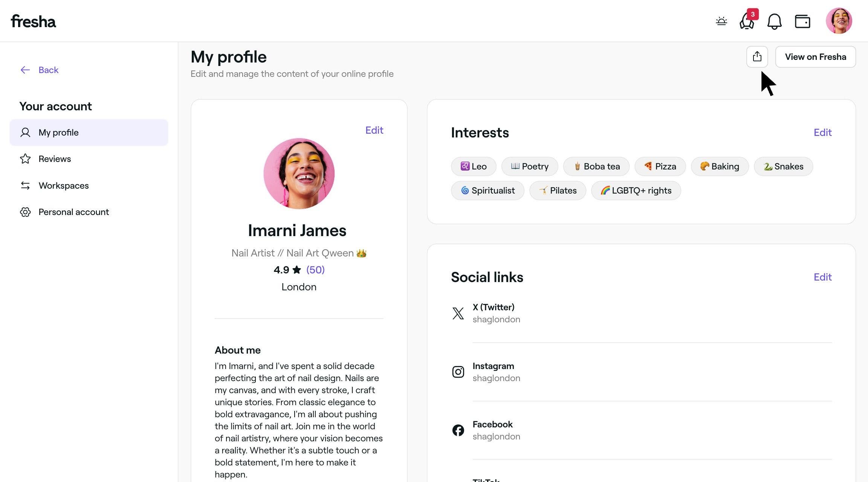
Task: Click the Workspaces swap arrows icon
Action: [x=25, y=186]
